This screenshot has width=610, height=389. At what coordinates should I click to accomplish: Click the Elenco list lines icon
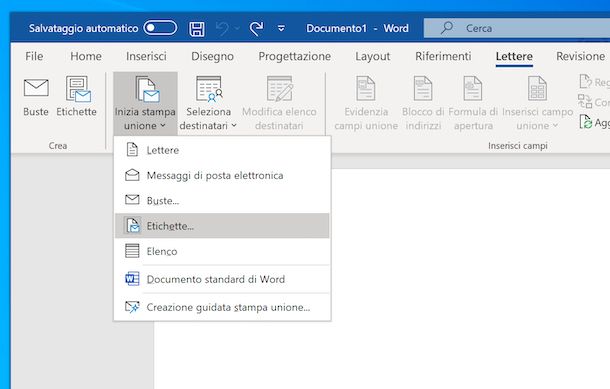(132, 251)
